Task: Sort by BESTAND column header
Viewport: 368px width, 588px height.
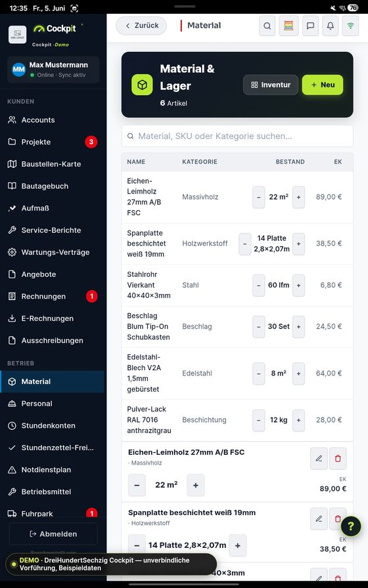Action: pyautogui.click(x=290, y=162)
